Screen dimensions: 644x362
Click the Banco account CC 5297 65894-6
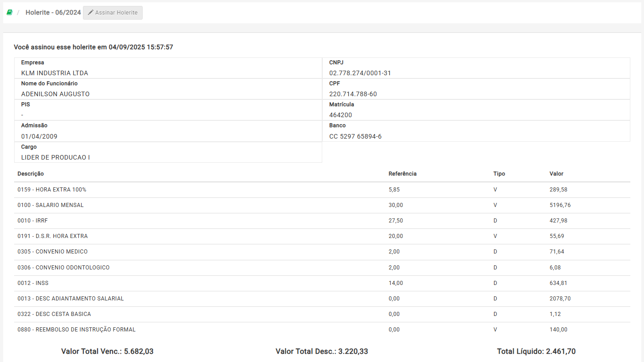(x=355, y=136)
